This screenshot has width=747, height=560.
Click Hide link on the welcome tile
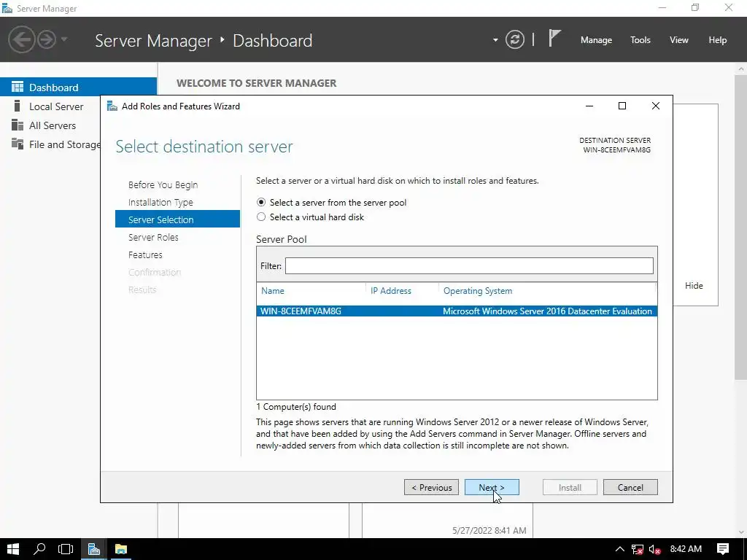click(x=694, y=285)
